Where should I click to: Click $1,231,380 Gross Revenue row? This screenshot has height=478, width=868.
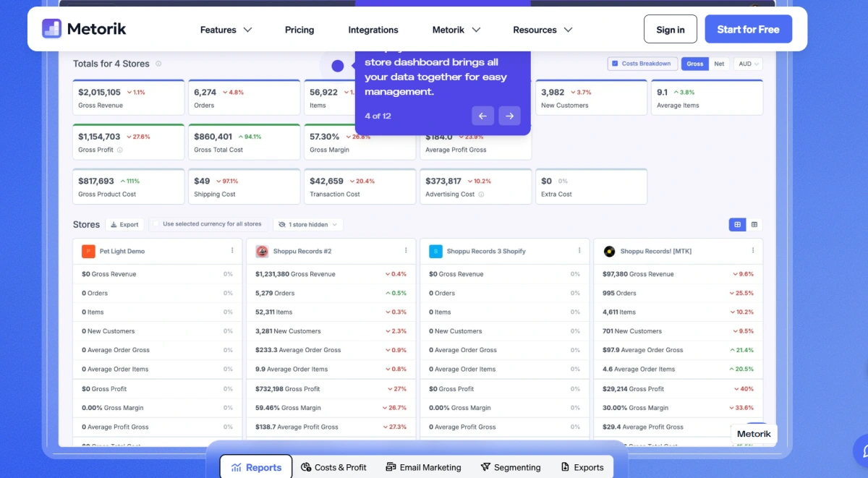point(331,274)
